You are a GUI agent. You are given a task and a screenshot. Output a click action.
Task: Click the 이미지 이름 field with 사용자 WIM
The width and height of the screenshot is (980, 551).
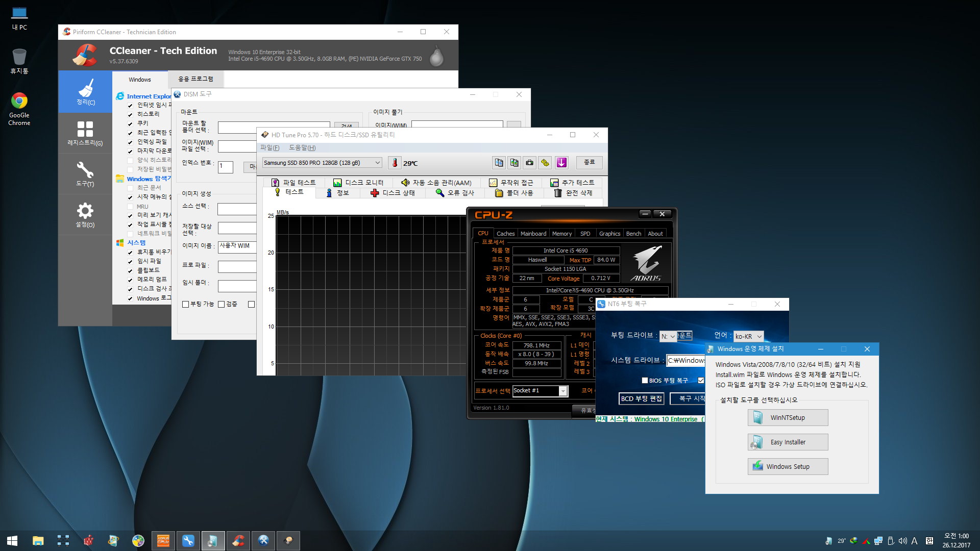[x=237, y=247]
